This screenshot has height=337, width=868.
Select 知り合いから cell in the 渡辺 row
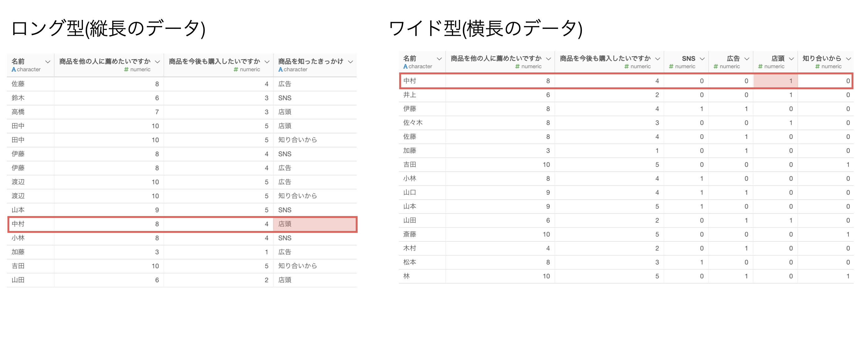pos(315,196)
